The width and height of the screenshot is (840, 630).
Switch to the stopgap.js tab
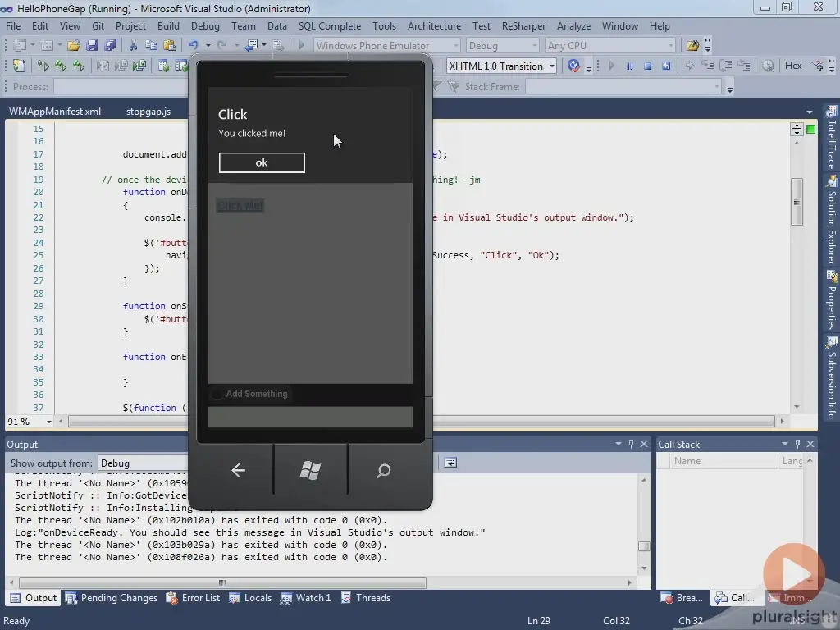[148, 111]
